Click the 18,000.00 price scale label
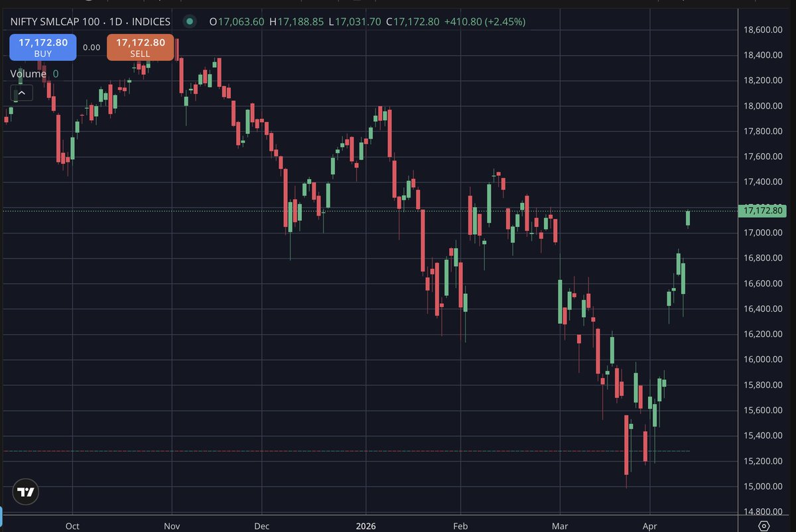 point(763,106)
